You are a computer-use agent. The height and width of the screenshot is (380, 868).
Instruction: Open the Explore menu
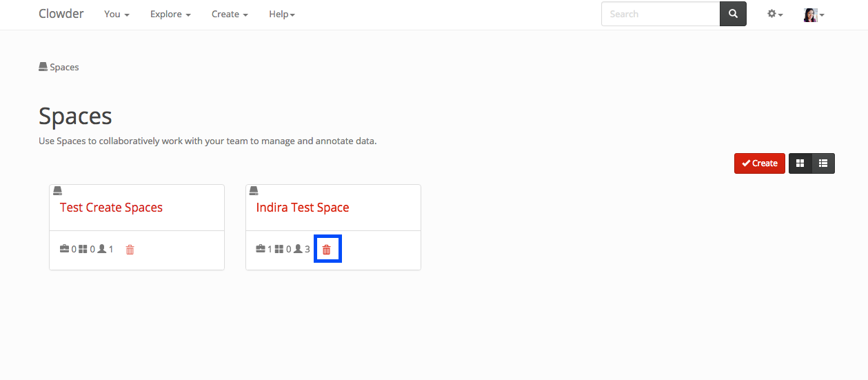coord(170,14)
